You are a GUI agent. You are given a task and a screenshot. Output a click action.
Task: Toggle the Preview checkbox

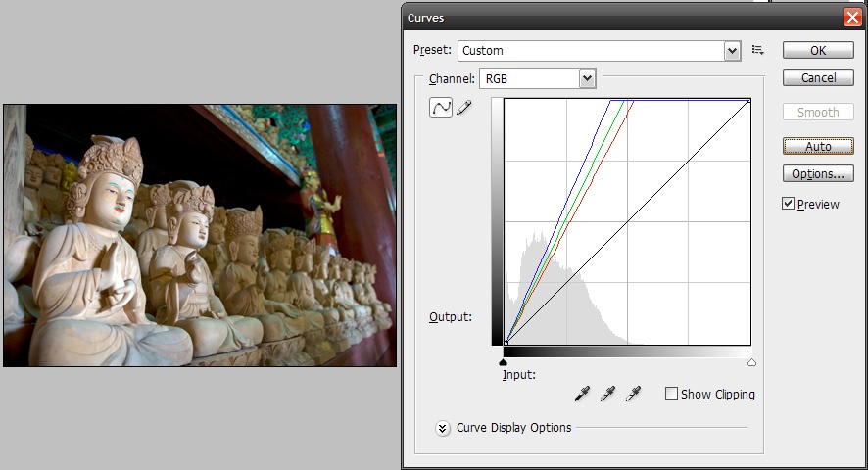coord(789,203)
